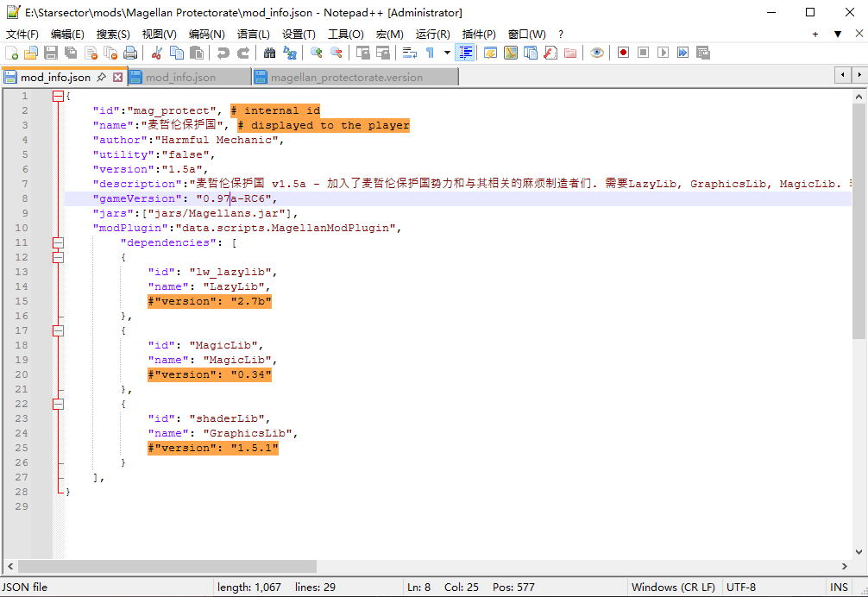868x597 pixels.
Task: Zoom out with the magnifier minus icon
Action: (x=336, y=53)
